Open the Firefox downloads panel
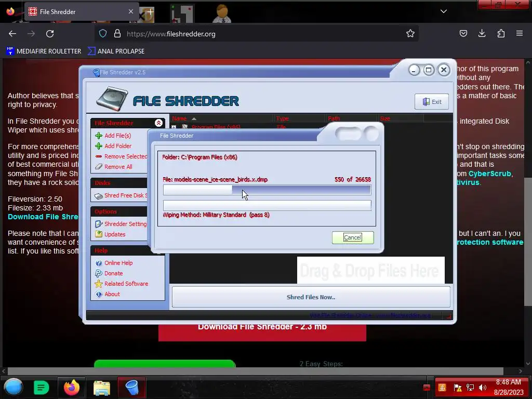532x399 pixels. pyautogui.click(x=482, y=33)
